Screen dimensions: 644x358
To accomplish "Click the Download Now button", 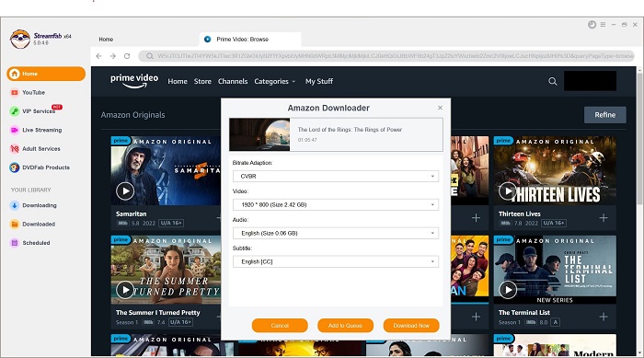I will [x=411, y=325].
